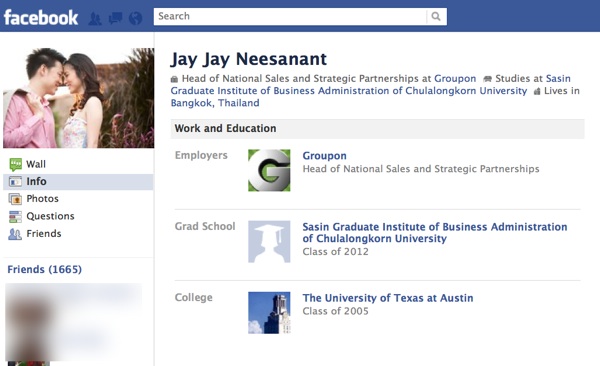Open the Wall tab
The image size is (600, 366).
point(36,164)
